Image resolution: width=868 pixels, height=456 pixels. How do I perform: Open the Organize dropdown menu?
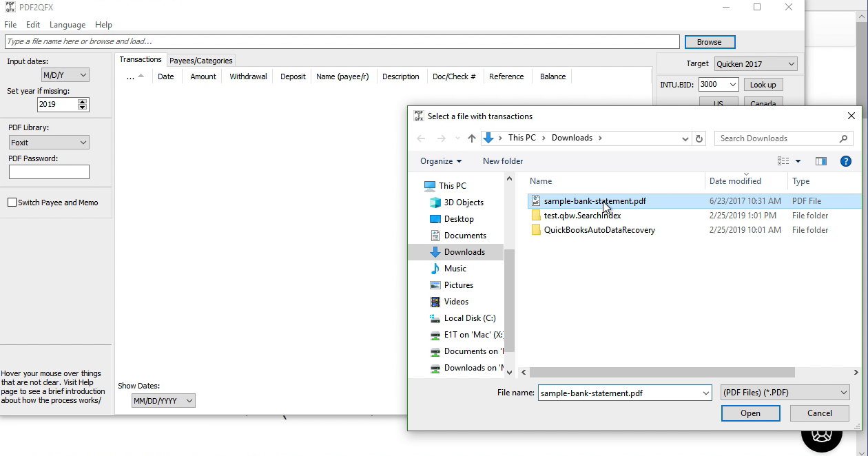pos(441,161)
